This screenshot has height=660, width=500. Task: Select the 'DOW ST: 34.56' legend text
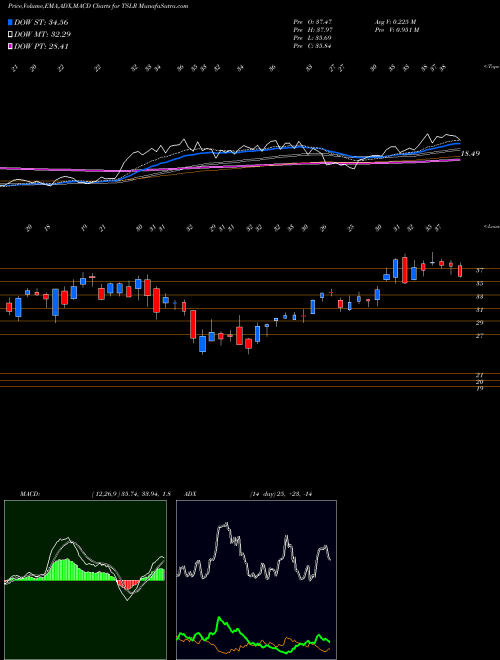point(41,23)
